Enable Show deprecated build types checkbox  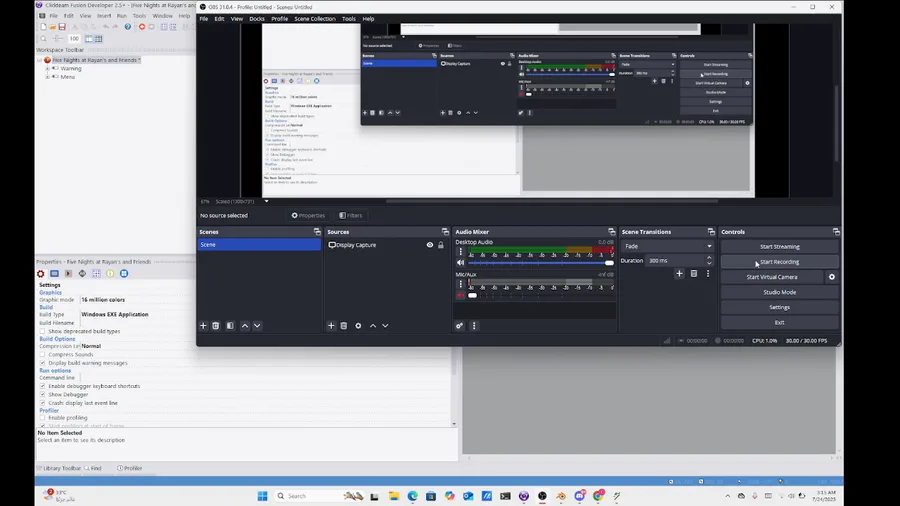pos(42,331)
